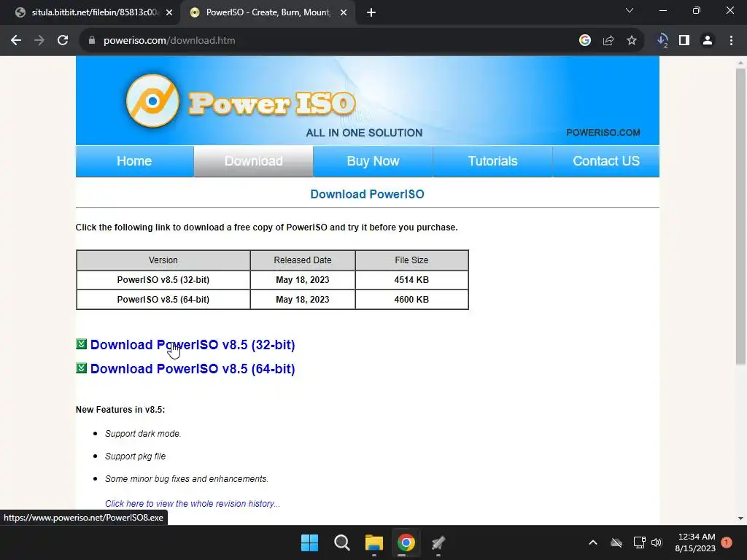
Task: Click the Version column header
Action: click(x=163, y=260)
